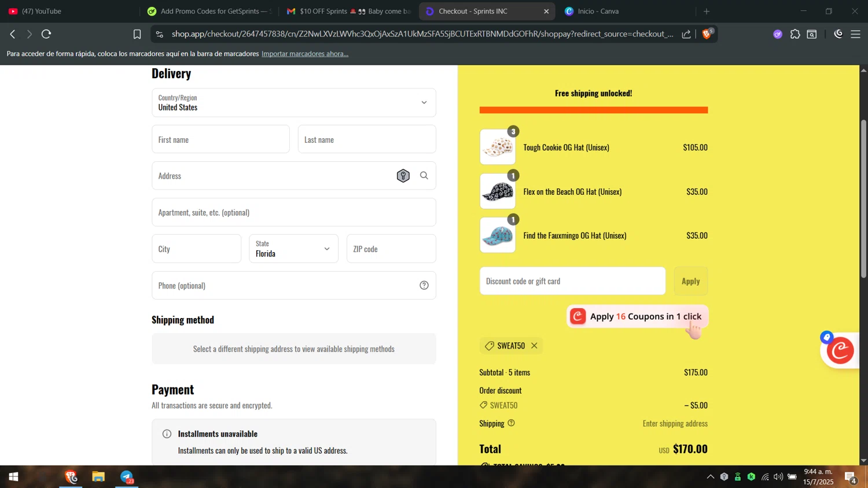Click the Apartment, suite, etc. field
The image size is (868, 488).
click(x=294, y=212)
